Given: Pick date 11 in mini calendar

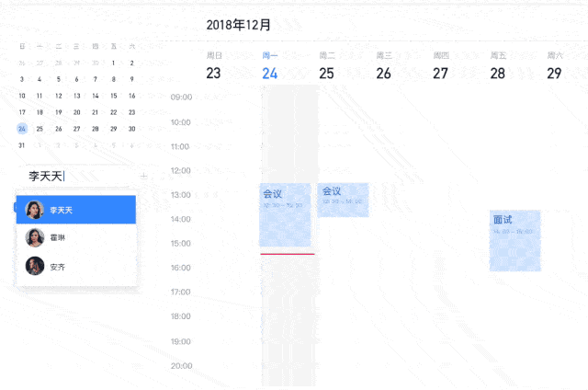Looking at the screenshot, I should 40,96.
